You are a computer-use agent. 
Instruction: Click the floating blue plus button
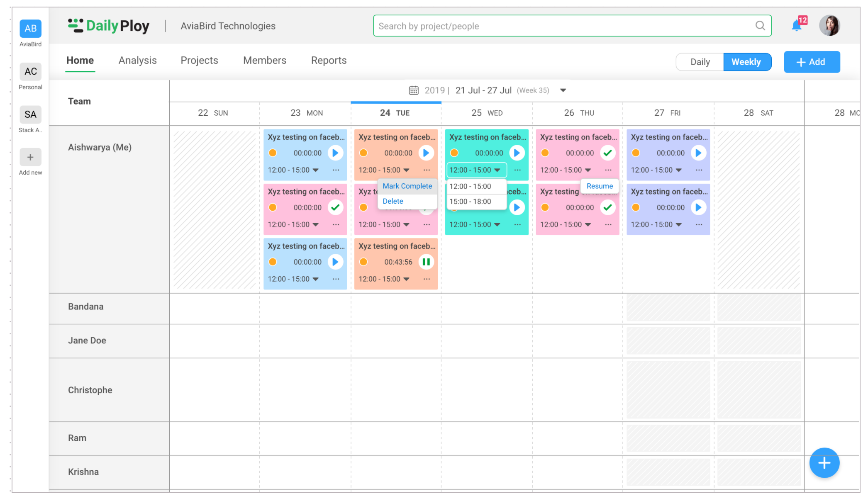(x=824, y=463)
